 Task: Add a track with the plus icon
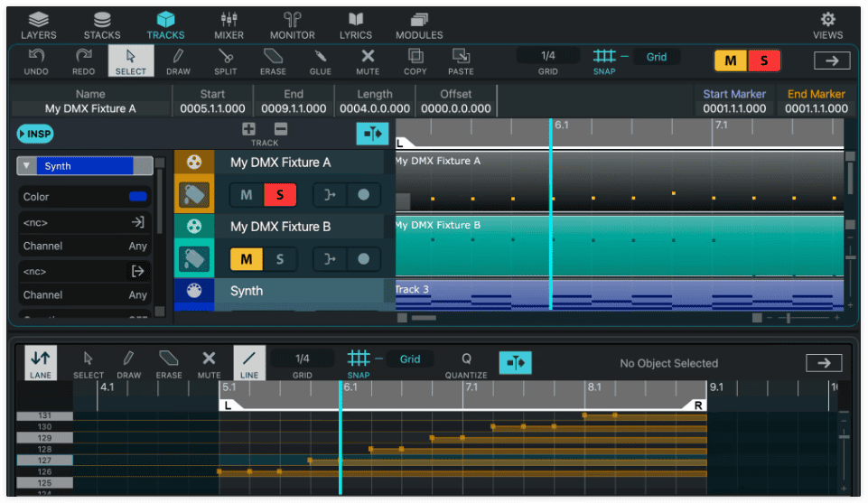(x=248, y=129)
